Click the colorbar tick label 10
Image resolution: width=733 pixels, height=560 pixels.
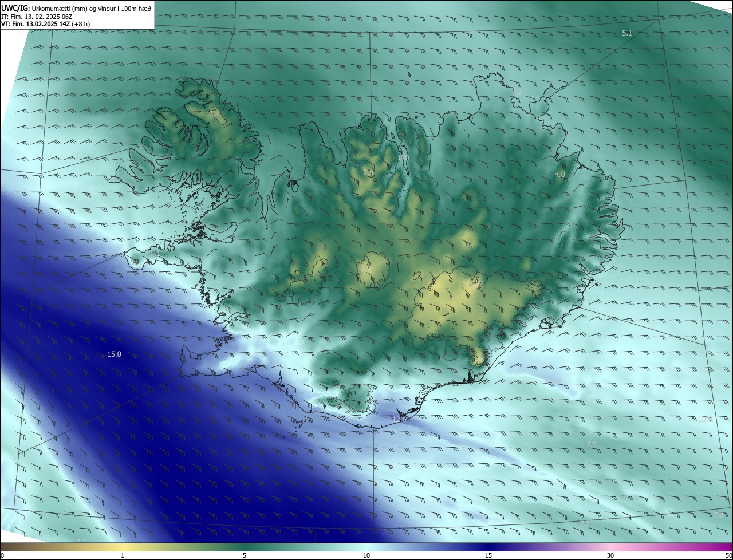pos(366,555)
